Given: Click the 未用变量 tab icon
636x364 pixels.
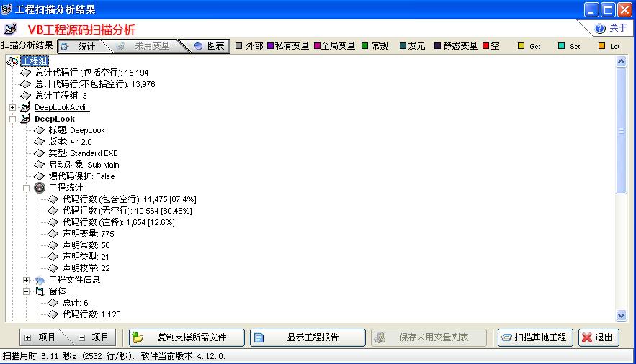Looking at the screenshot, I should pos(120,47).
